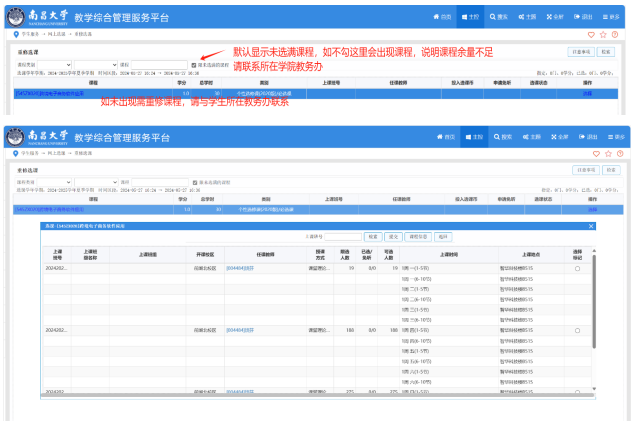Tick the 选择标记 checkbox of the 180-capacity class
The width and height of the screenshot is (632, 421).
point(577,330)
